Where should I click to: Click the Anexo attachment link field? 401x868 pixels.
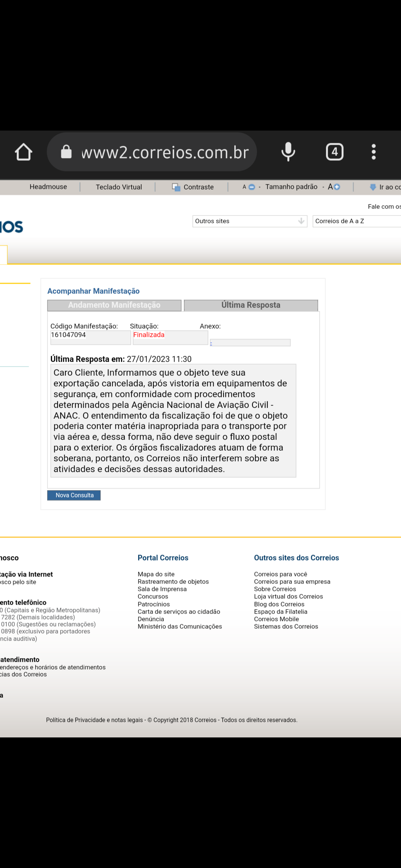click(x=250, y=342)
